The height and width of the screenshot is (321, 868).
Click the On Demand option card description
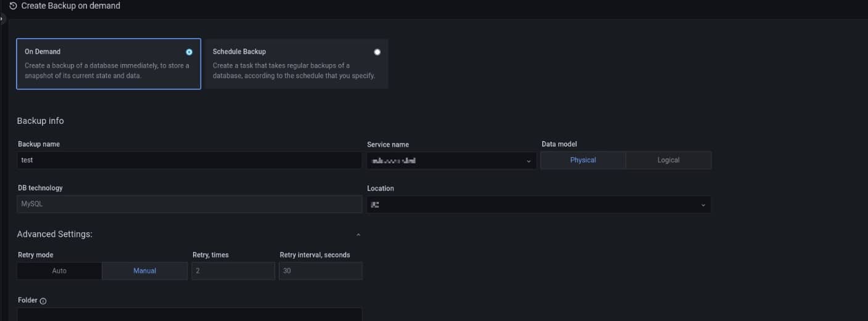107,71
